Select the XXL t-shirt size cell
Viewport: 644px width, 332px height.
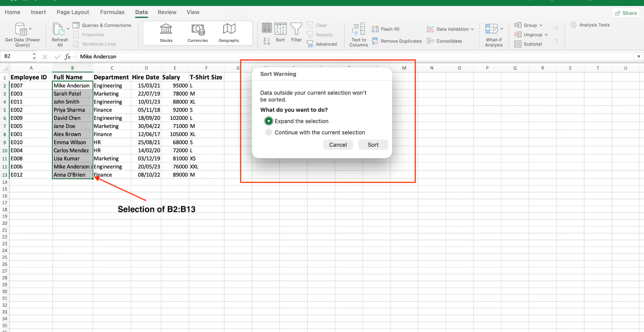(x=207, y=166)
